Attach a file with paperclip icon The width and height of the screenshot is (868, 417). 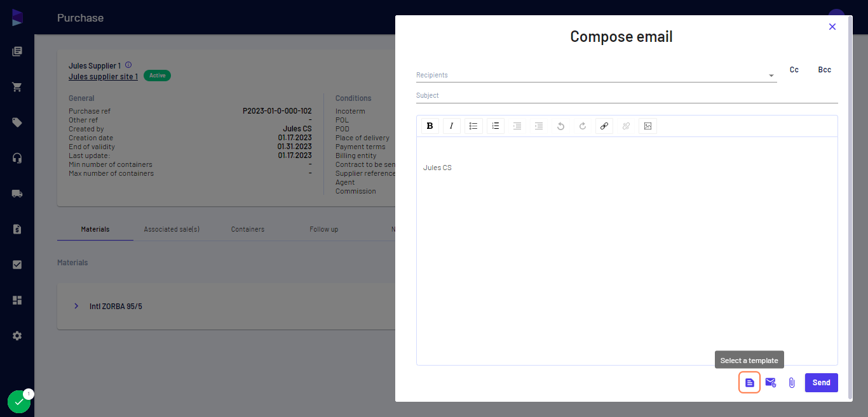[x=792, y=383]
